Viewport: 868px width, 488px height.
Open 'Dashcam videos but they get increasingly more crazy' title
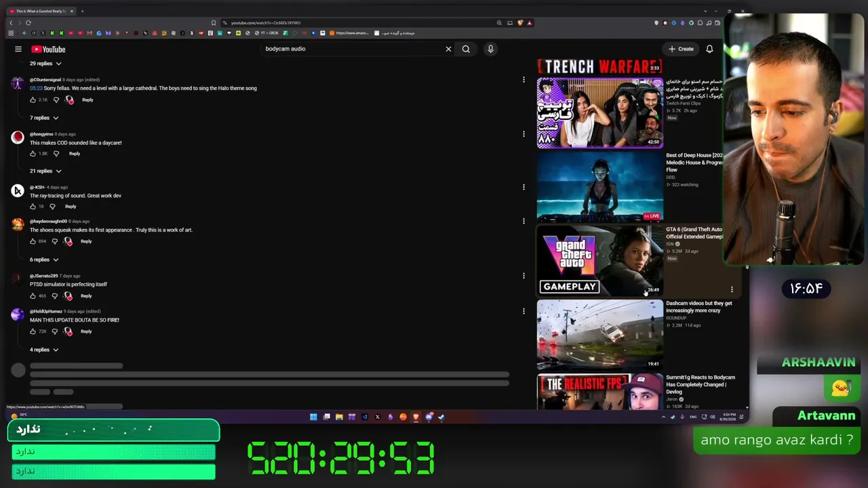[699, 307]
